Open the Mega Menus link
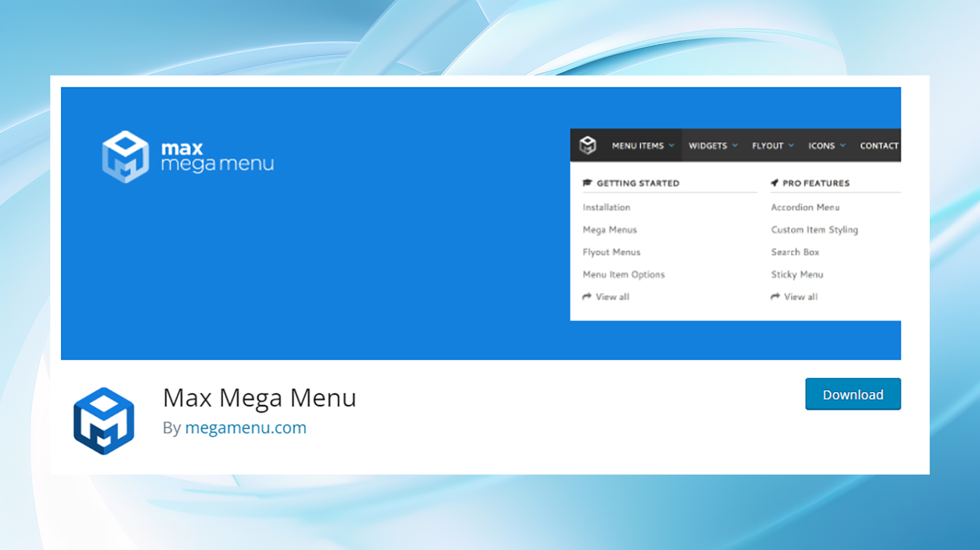 [609, 229]
